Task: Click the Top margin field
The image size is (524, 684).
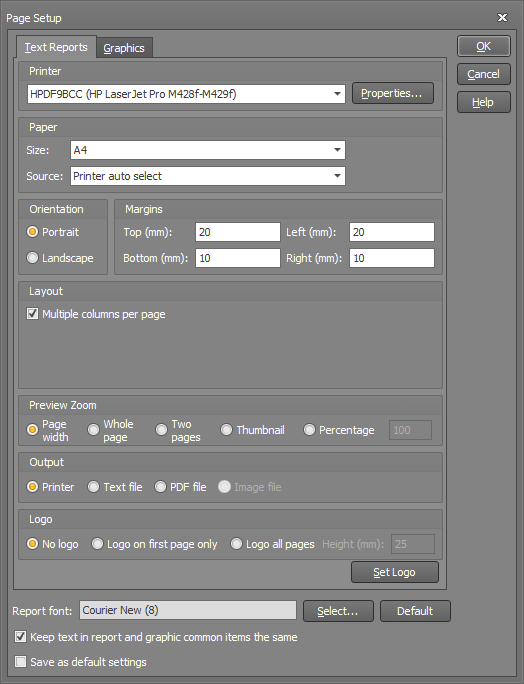Action: (238, 232)
